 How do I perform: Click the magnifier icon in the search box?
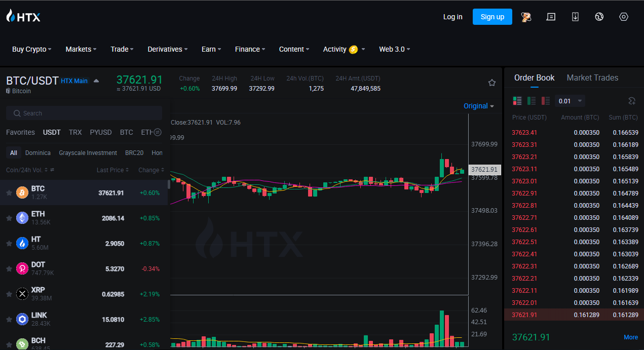click(x=17, y=113)
